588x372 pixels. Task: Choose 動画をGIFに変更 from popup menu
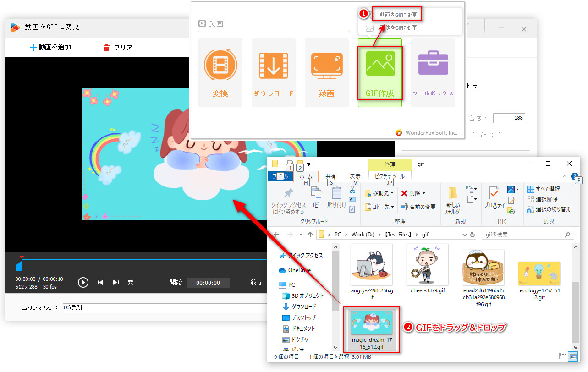click(398, 15)
